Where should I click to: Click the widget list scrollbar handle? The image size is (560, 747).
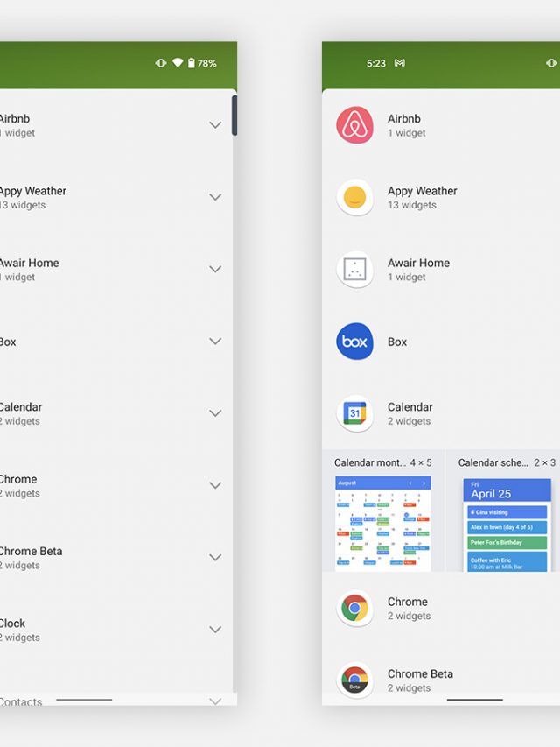[x=234, y=116]
